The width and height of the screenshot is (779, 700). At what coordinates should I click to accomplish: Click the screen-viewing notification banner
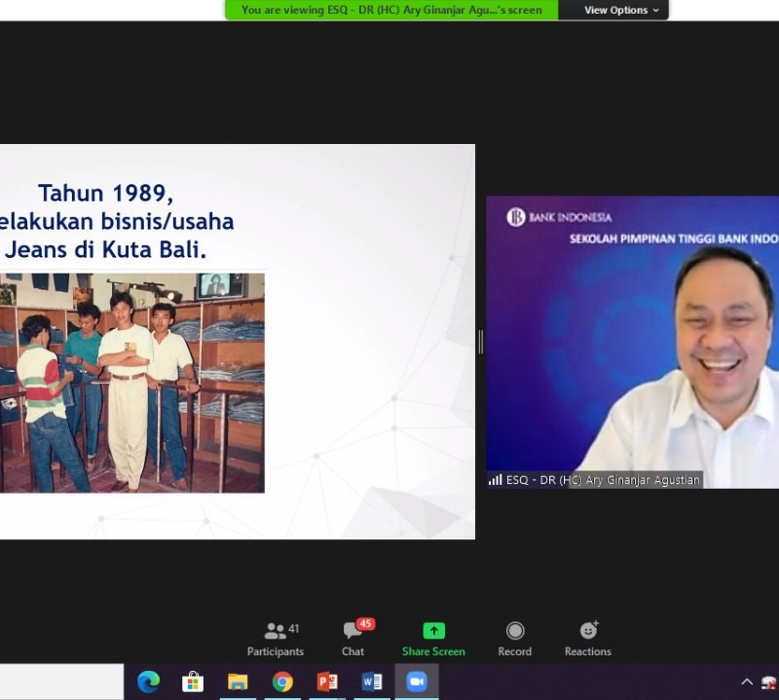[391, 10]
